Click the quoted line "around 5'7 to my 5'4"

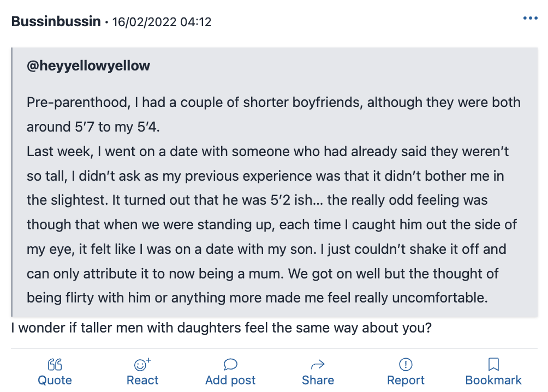pos(93,127)
